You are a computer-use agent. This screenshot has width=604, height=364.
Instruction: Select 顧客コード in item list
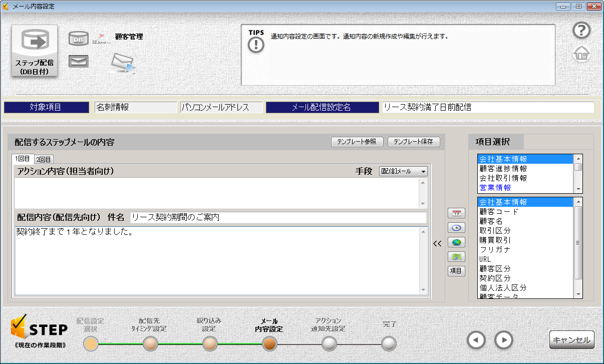tap(525, 212)
